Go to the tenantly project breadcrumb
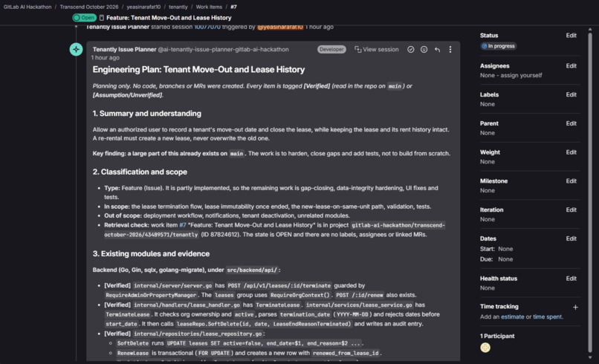This screenshot has width=599, height=364. (x=178, y=7)
